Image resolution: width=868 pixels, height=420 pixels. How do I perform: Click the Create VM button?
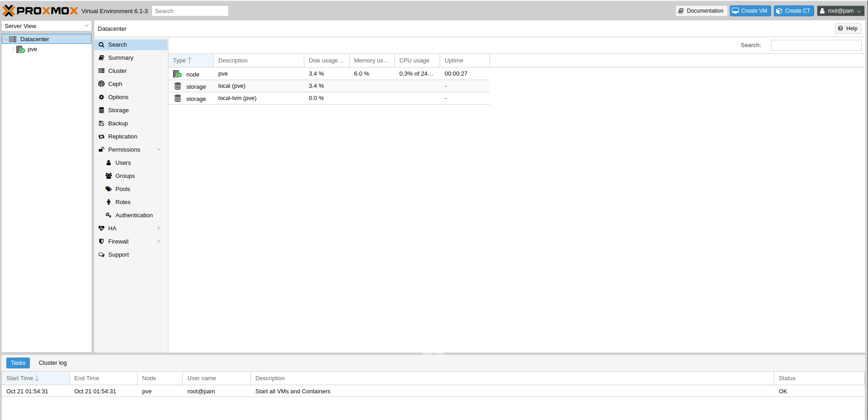click(x=750, y=11)
